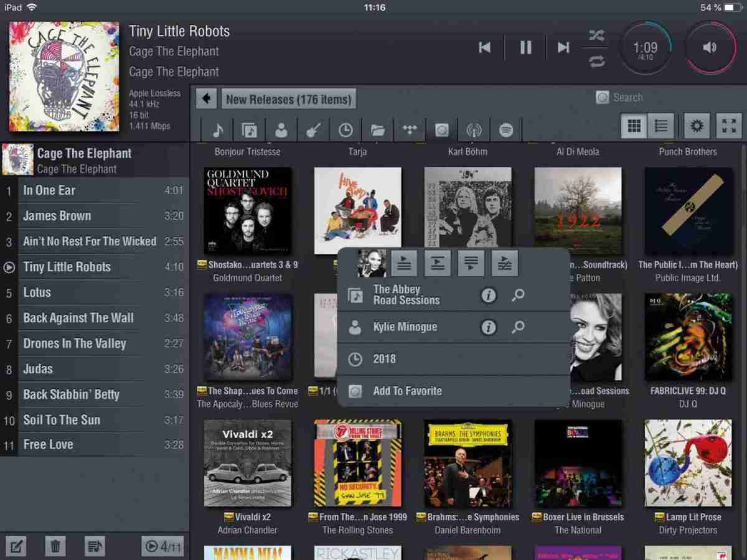Show info for The Abbey Road Sessions
747x560 pixels.
[x=489, y=295]
